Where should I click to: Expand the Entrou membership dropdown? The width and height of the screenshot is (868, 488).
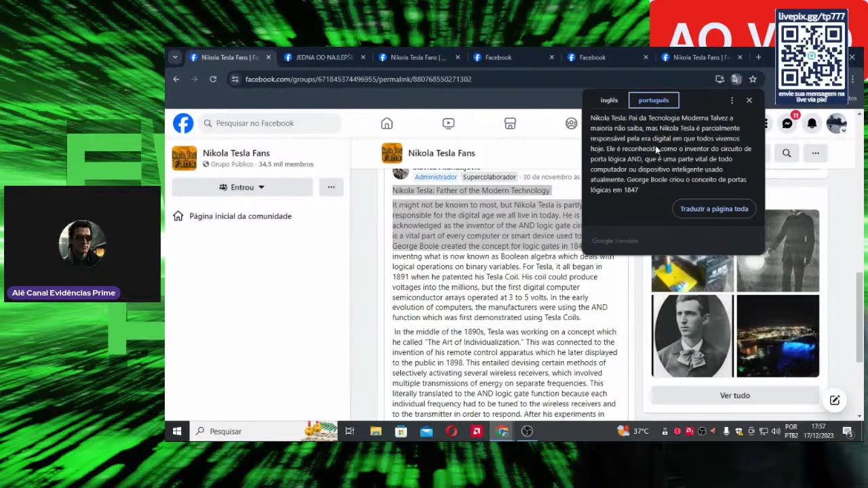point(242,187)
